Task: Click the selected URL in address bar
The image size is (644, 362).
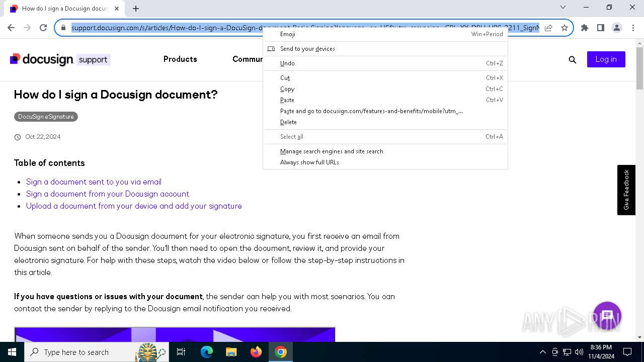Action: (x=305, y=28)
